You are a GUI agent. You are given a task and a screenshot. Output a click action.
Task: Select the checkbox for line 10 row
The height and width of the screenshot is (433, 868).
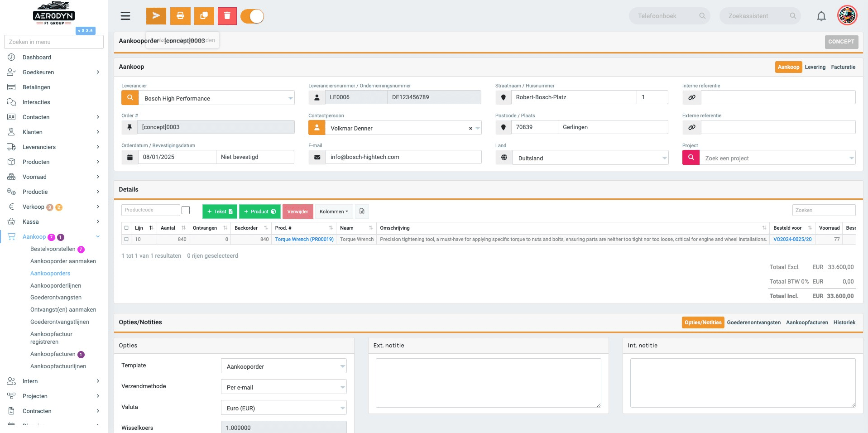coord(126,239)
